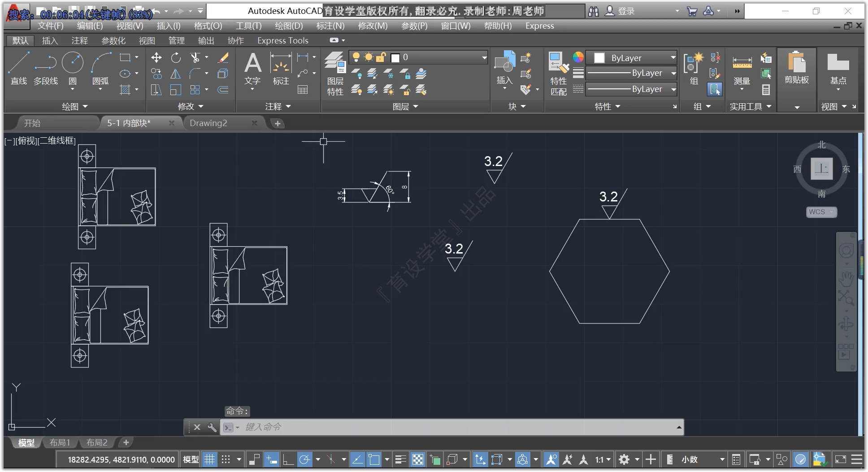Click the Base point (基点) icon
This screenshot has height=472, width=868.
838,68
